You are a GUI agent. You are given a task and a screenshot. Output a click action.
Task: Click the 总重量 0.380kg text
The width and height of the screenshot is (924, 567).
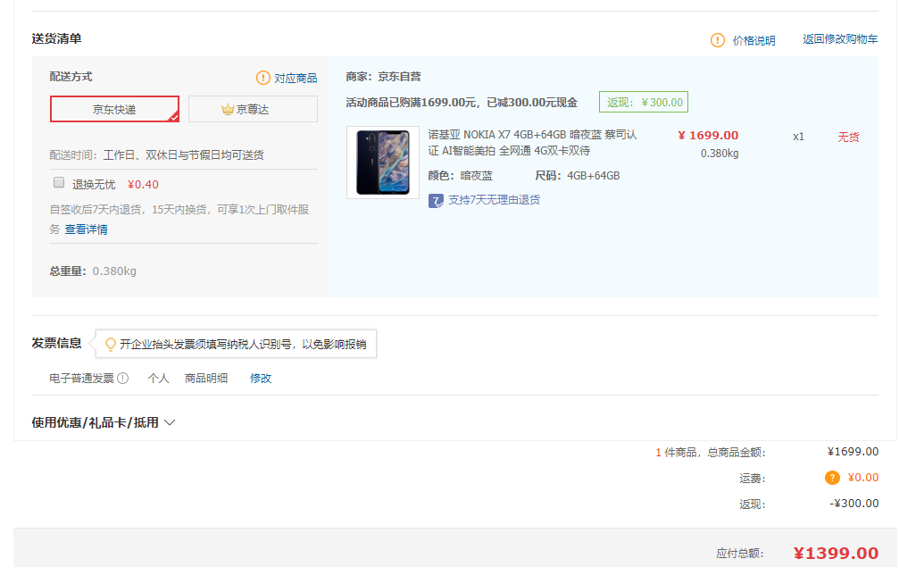tap(93, 271)
